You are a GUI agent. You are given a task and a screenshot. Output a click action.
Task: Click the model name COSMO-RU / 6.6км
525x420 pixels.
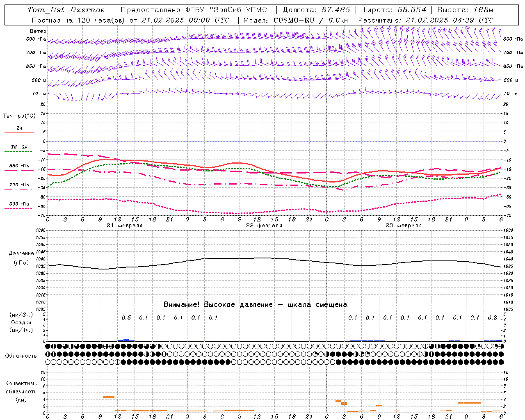coord(311,20)
